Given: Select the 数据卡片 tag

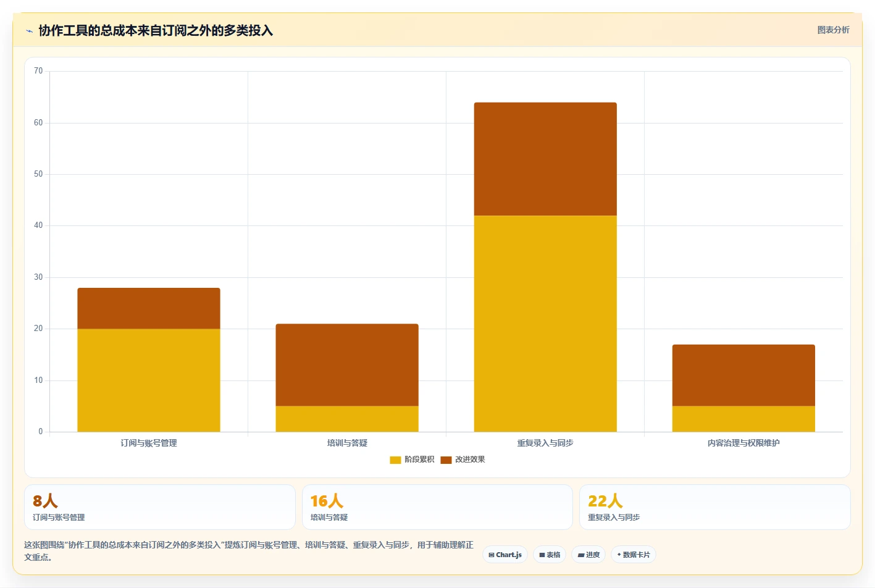Looking at the screenshot, I should 634,555.
